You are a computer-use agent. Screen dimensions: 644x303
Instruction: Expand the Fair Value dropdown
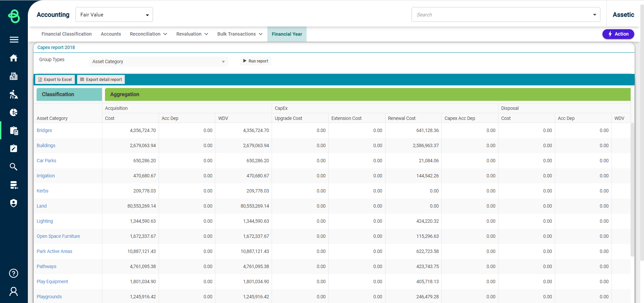coord(114,15)
